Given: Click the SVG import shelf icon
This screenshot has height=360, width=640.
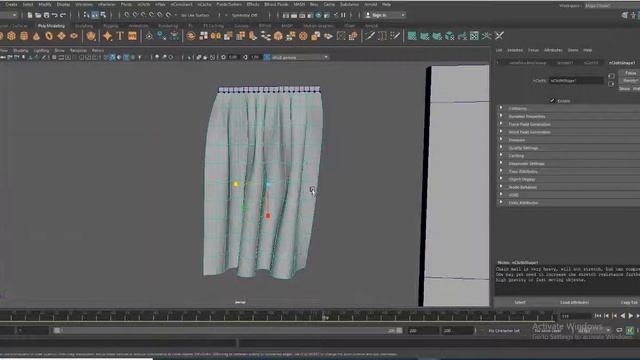Looking at the screenshot, I should coord(132,36).
